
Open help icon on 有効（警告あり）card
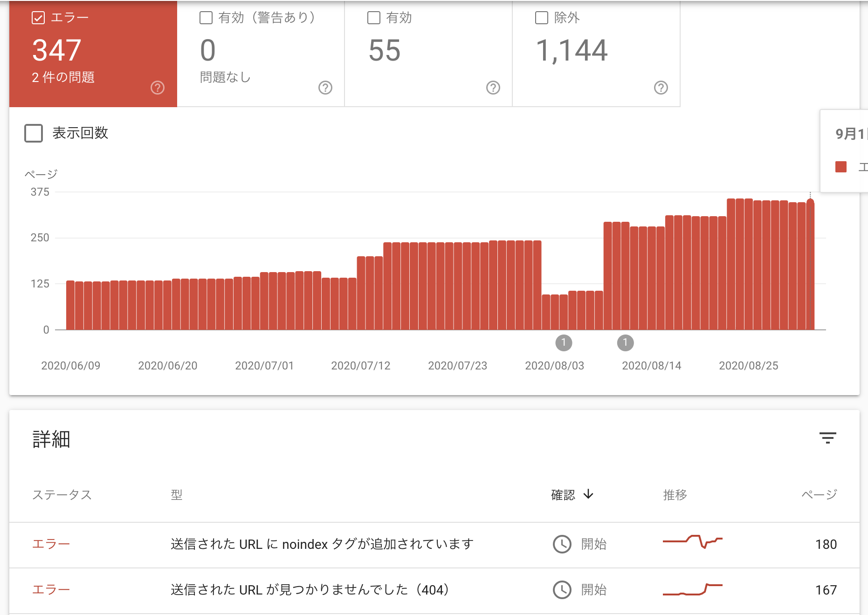(x=325, y=88)
